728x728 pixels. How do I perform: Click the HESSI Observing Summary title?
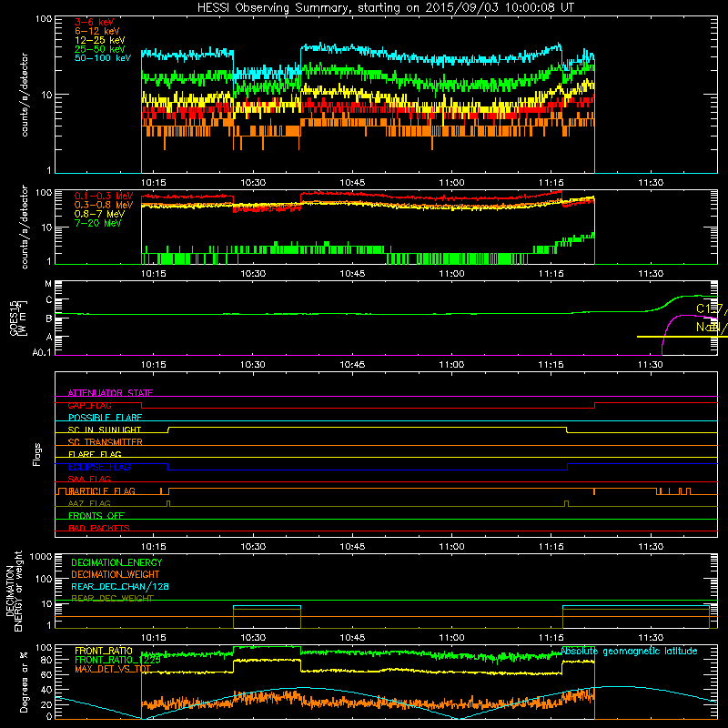[x=385, y=7]
